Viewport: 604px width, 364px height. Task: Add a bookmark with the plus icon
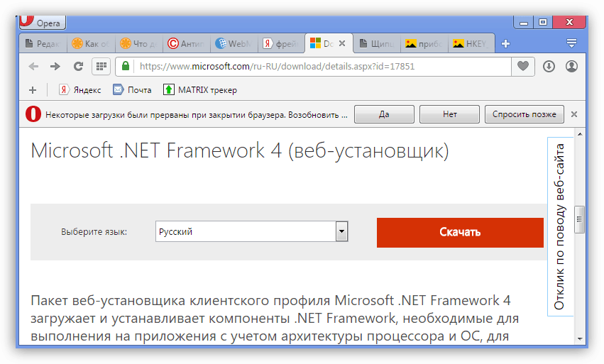pos(33,90)
